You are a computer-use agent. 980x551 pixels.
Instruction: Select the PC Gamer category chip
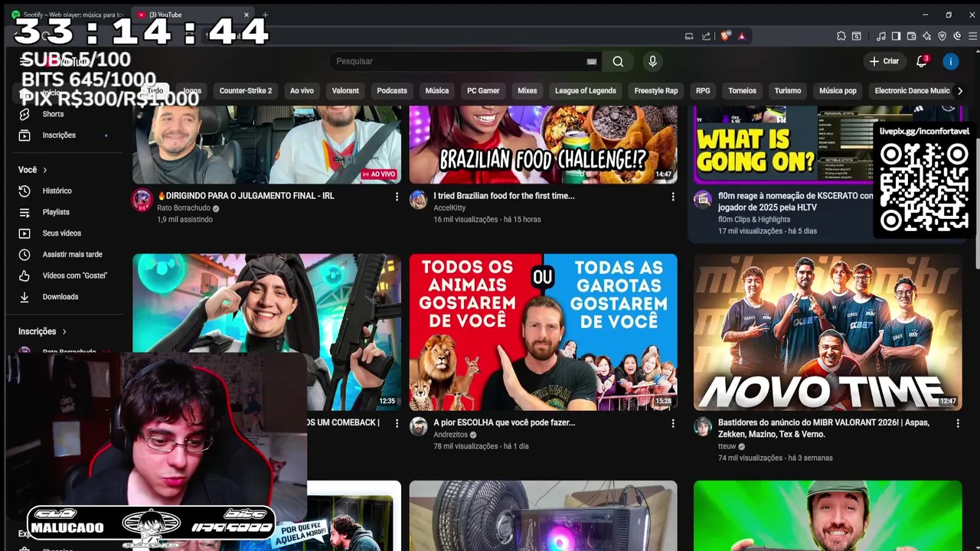coord(483,90)
